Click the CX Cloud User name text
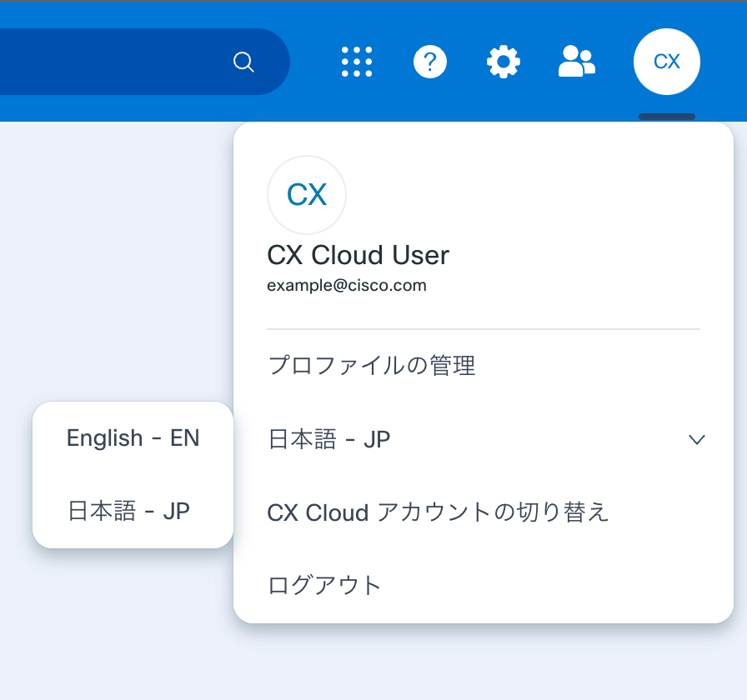This screenshot has width=747, height=700. coord(358,255)
